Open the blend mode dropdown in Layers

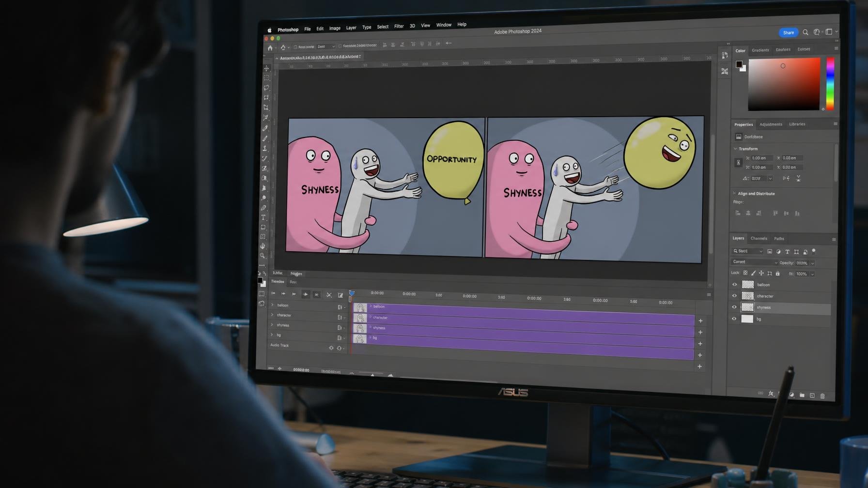click(x=754, y=262)
